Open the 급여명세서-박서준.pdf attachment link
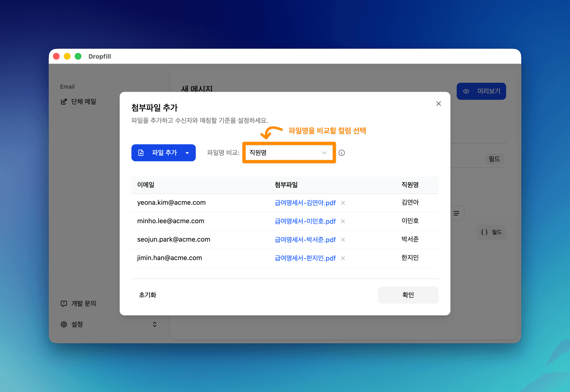Image resolution: width=570 pixels, height=392 pixels. coord(305,240)
